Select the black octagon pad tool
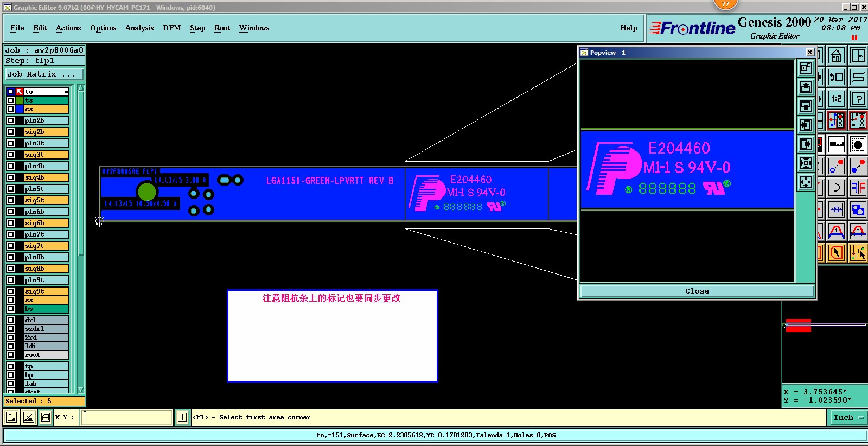Viewport: 868px width, 446px height. [x=858, y=144]
